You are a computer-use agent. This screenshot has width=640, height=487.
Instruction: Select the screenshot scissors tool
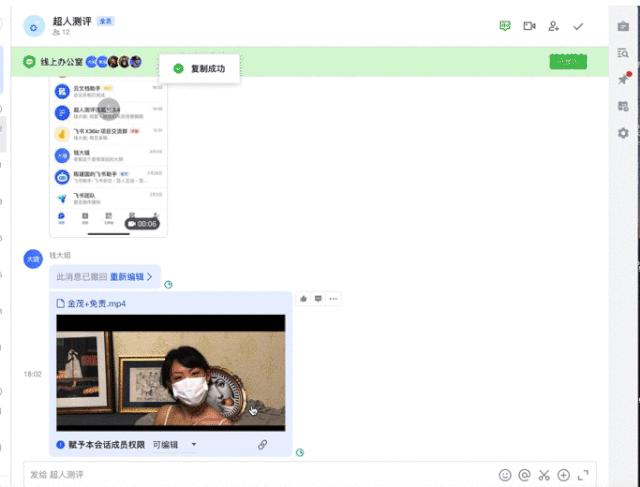tap(544, 475)
